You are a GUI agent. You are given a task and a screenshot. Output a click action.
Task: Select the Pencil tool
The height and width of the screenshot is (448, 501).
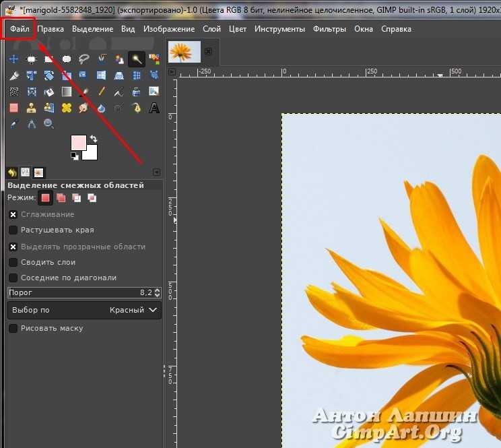coord(102,92)
